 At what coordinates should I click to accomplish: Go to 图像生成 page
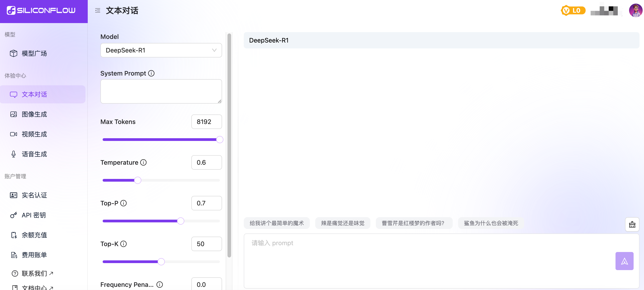[x=34, y=114]
